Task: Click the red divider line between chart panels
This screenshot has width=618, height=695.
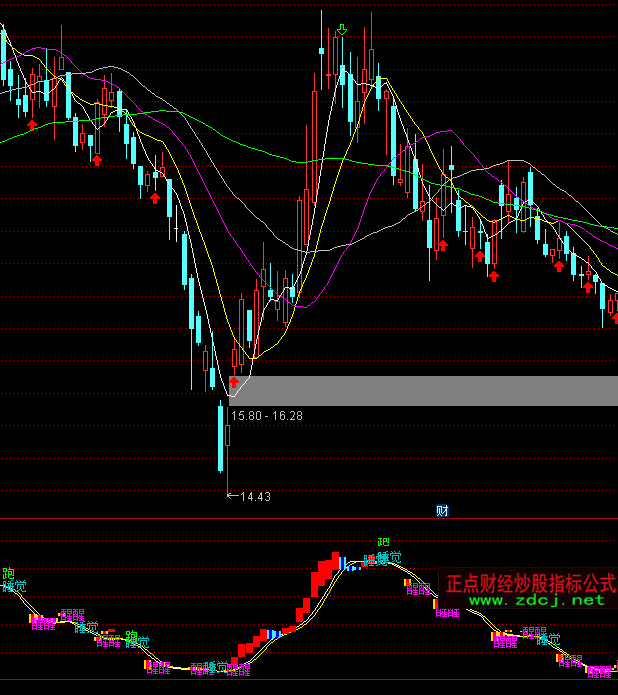Action: 300,519
